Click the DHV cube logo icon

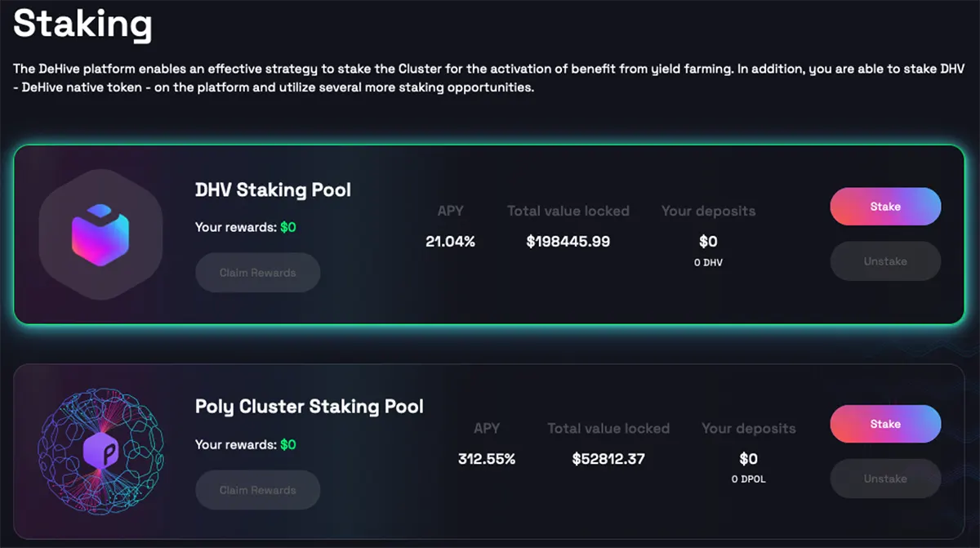tap(100, 234)
